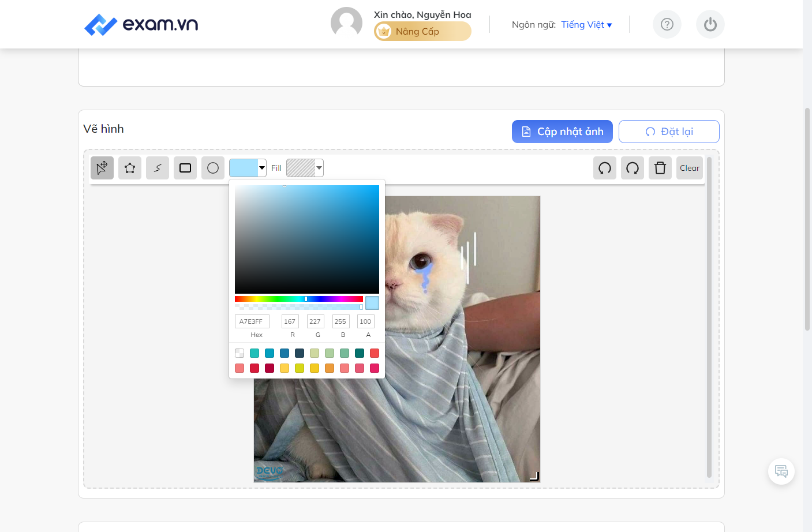Click the Cập nhật ảnh button
This screenshot has width=812, height=532.
[x=562, y=132]
